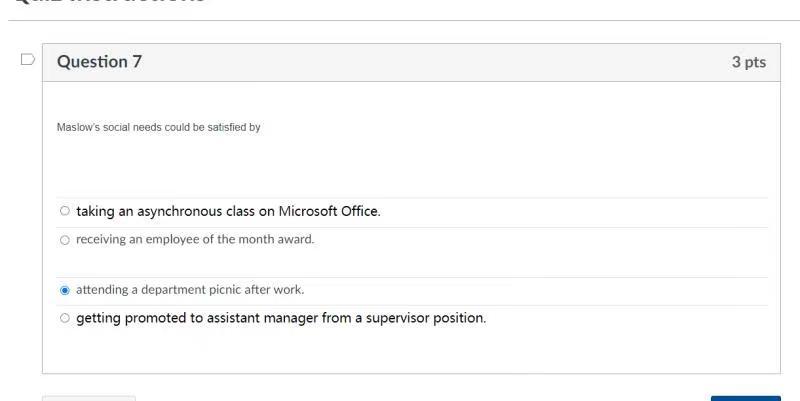This screenshot has height=401, width=800.
Task: Click the words 'Microsoft Office' in the first answer
Action: [329, 211]
